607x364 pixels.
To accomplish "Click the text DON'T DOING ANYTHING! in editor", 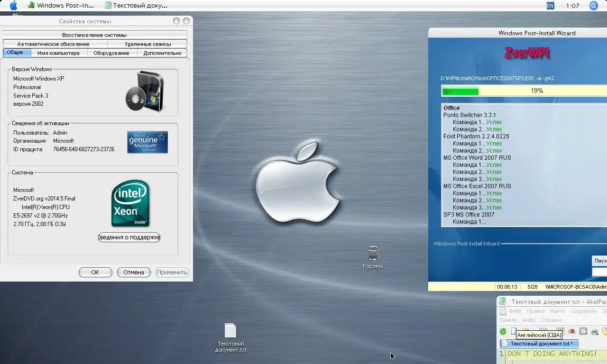I will (x=552, y=354).
